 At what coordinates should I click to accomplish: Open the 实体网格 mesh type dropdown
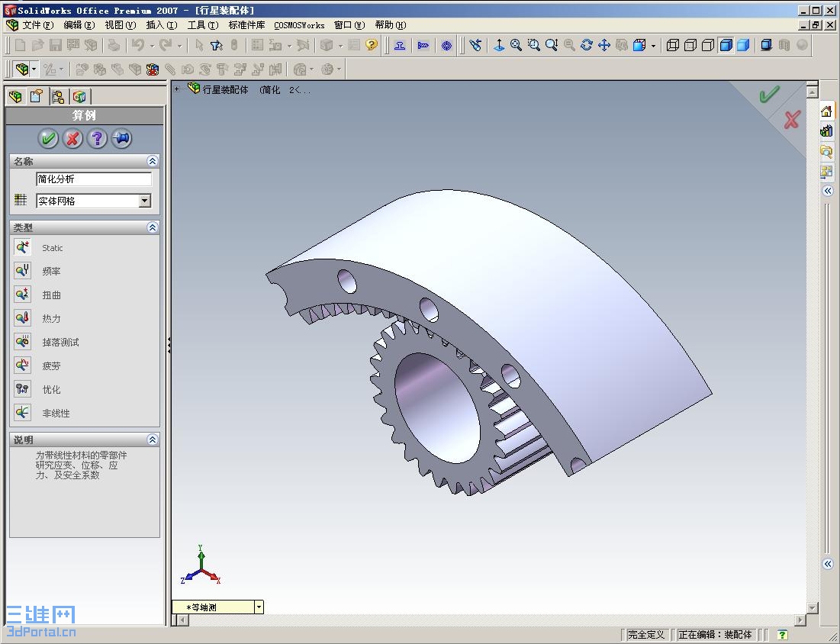pyautogui.click(x=145, y=201)
